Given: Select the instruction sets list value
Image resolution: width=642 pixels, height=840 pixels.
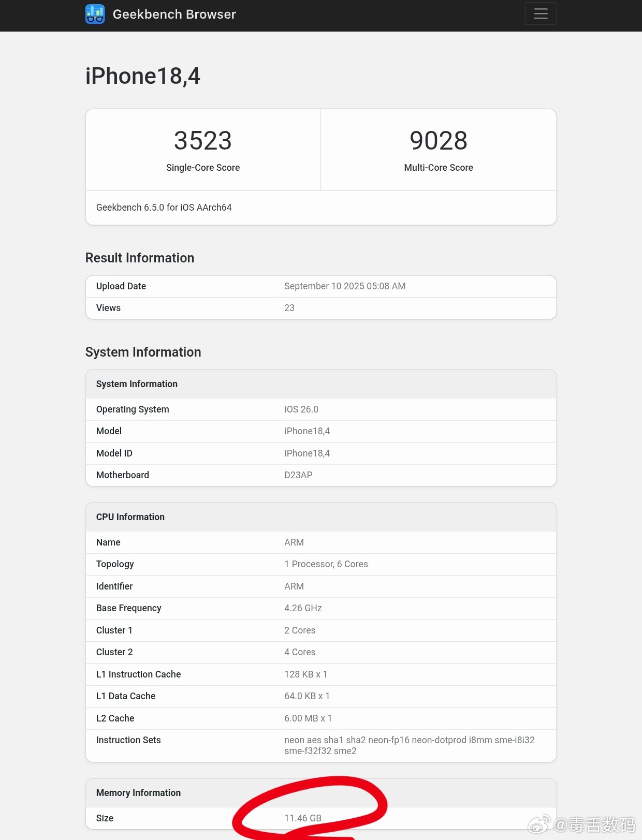Looking at the screenshot, I should click(x=410, y=746).
